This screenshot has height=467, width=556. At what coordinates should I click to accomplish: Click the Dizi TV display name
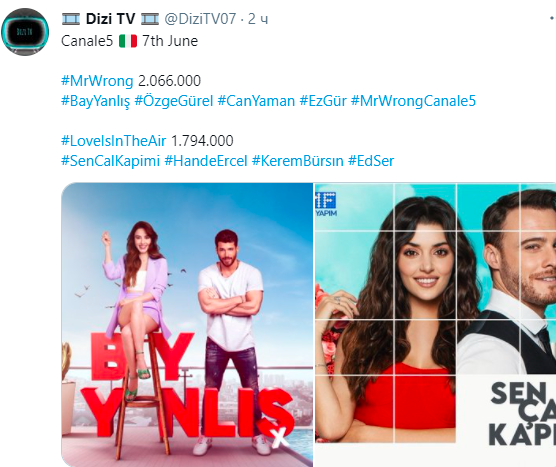click(x=110, y=19)
